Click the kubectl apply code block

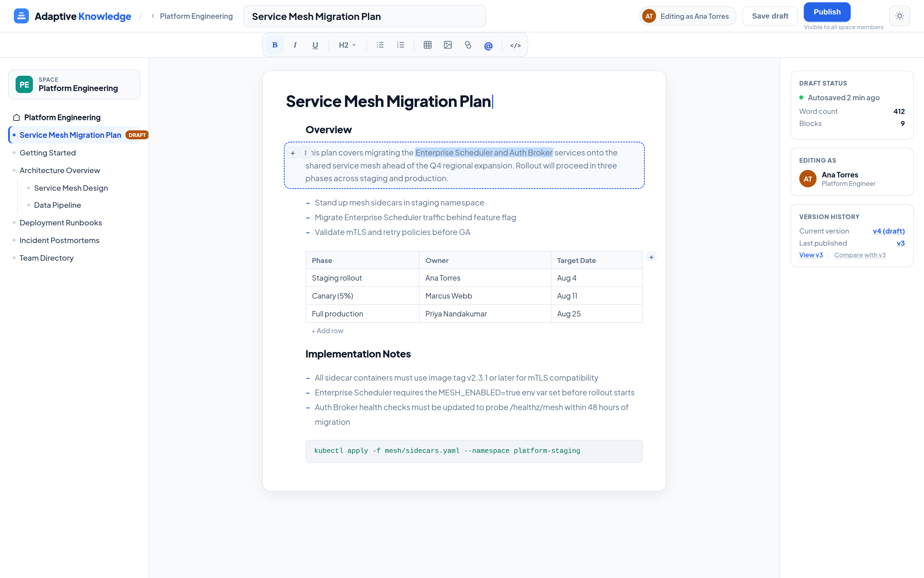coord(474,451)
